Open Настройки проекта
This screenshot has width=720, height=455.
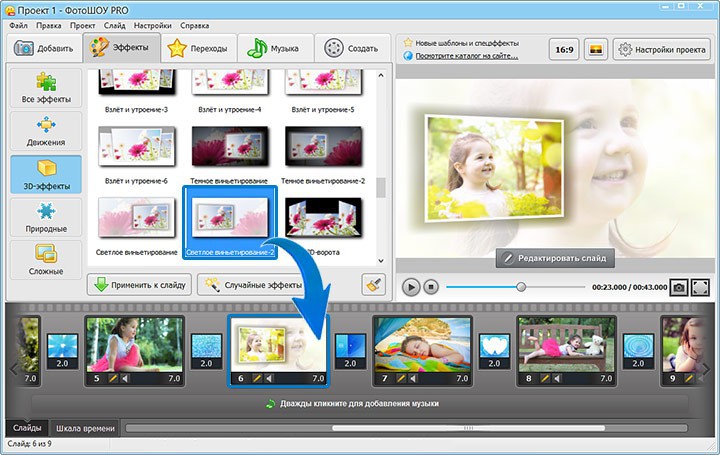click(662, 49)
